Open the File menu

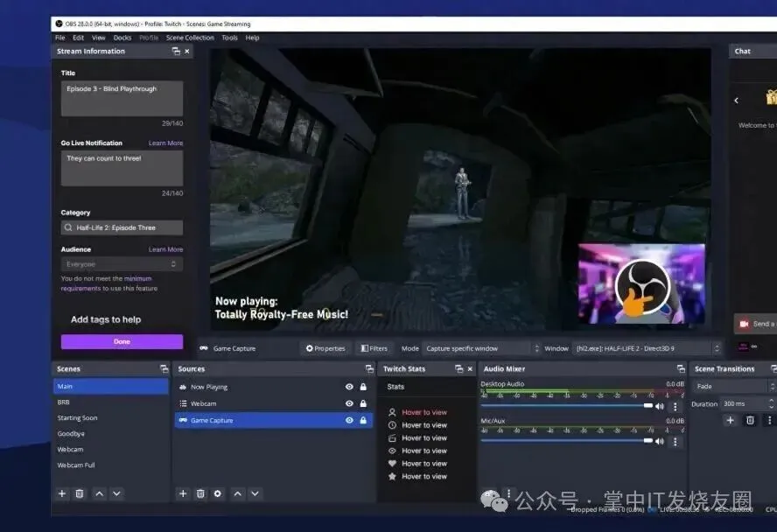60,38
